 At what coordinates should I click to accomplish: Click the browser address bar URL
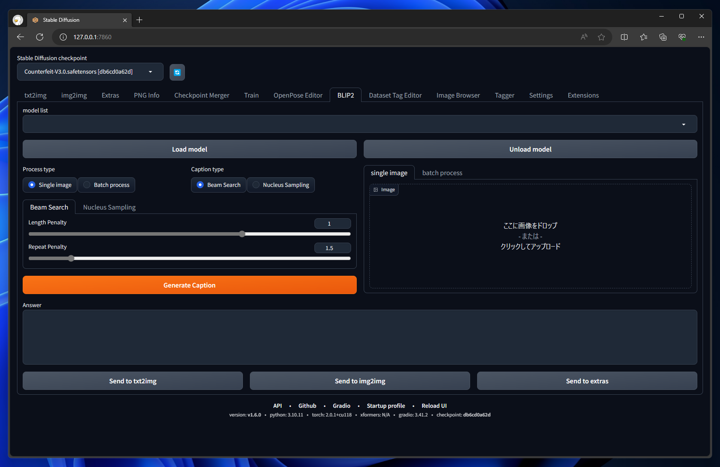[x=92, y=37]
